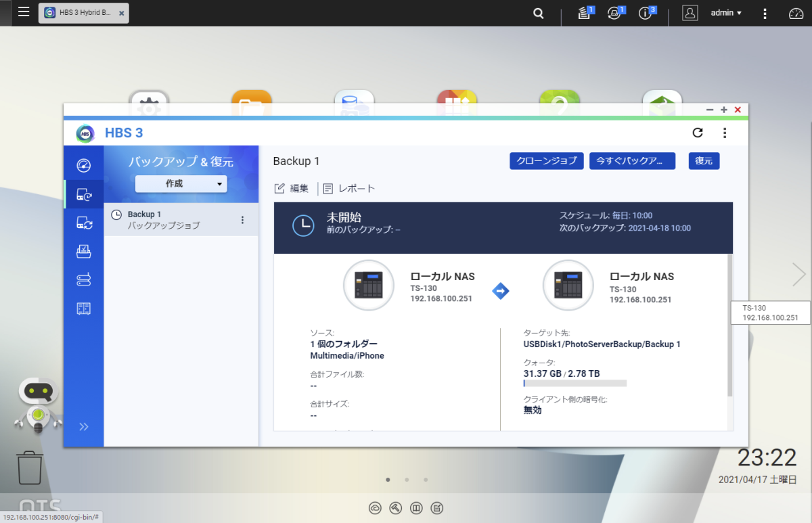Switch to the HBS 3 Hybrid Backup taskbar tab

[83, 13]
